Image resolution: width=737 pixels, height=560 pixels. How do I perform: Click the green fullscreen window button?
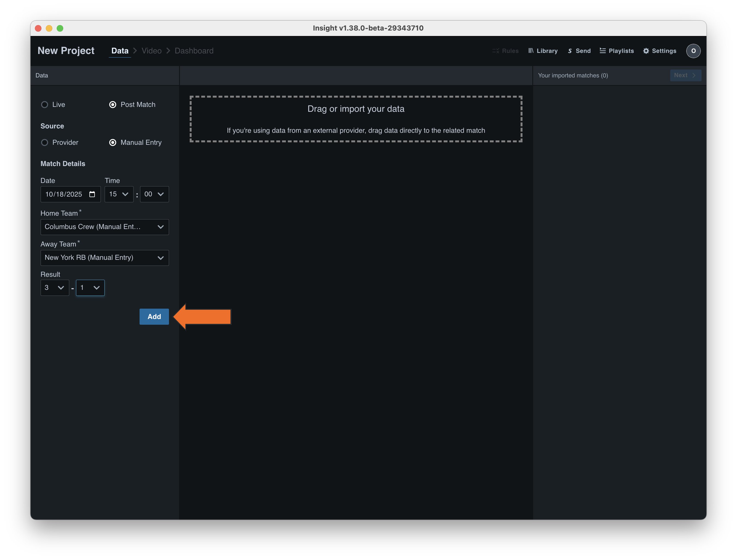click(60, 28)
